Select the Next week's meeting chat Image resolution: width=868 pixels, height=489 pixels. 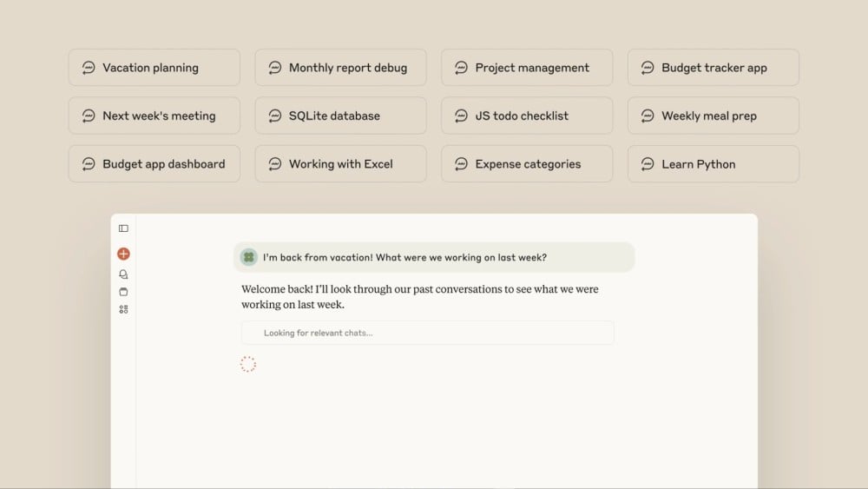[155, 116]
